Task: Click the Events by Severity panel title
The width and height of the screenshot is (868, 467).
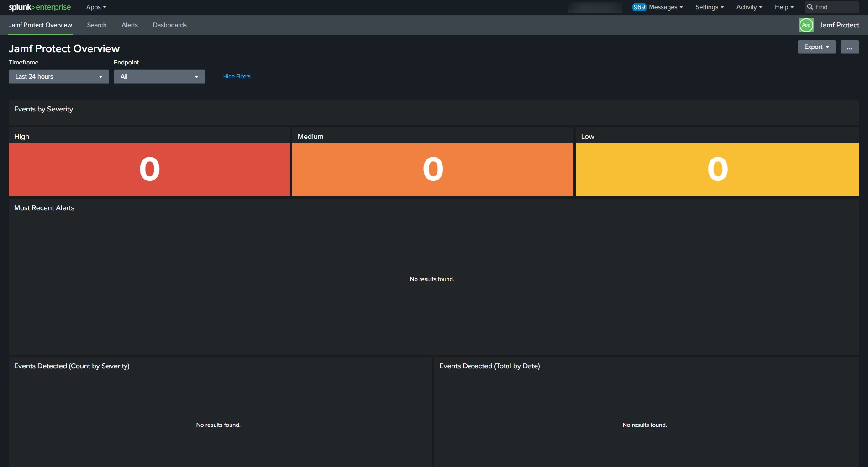Action: 43,109
